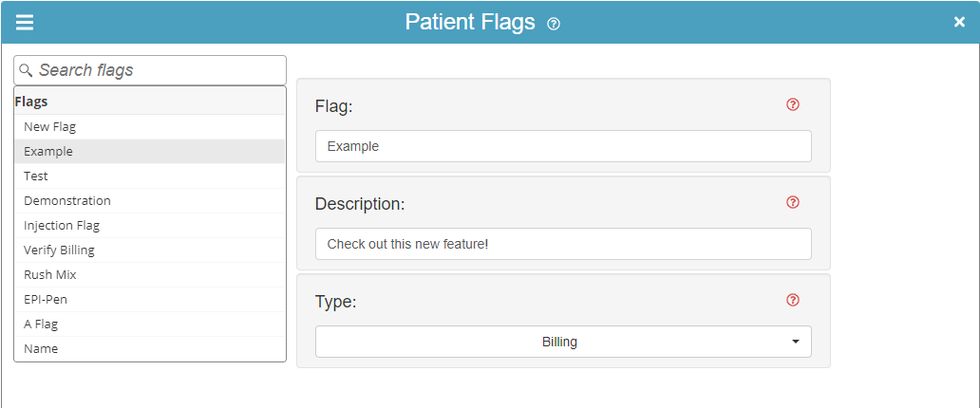
Task: Click the Flag name text field
Action: [x=562, y=146]
